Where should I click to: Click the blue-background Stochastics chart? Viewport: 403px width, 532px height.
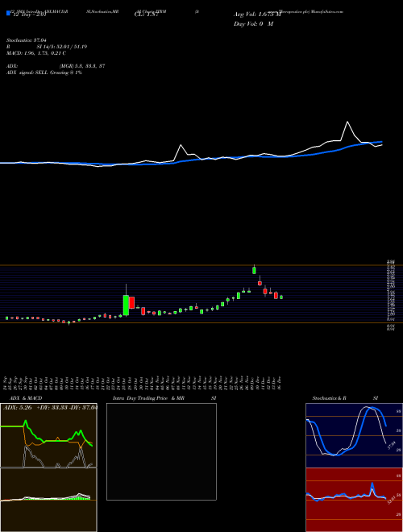click(x=354, y=435)
